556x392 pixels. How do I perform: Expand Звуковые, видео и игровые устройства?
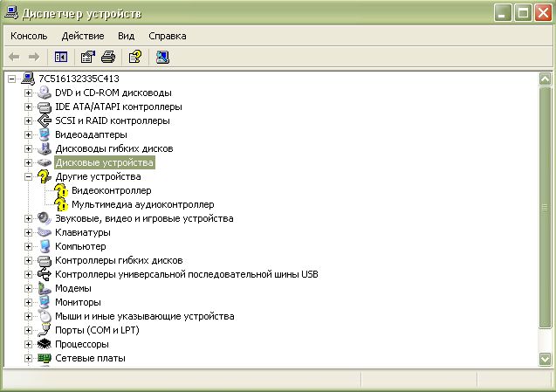point(28,218)
